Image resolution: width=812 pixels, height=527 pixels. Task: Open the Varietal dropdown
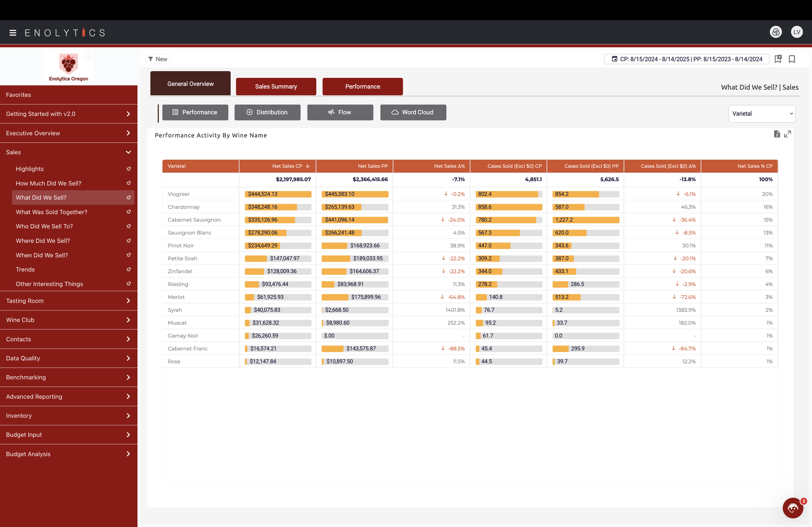pos(762,114)
